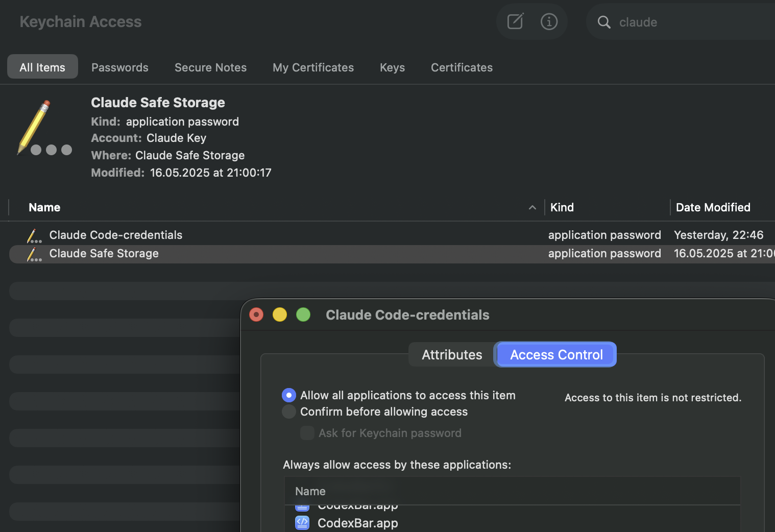The image size is (775, 532).
Task: Check 'Ask for Keychain password' checkbox
Action: click(x=307, y=433)
